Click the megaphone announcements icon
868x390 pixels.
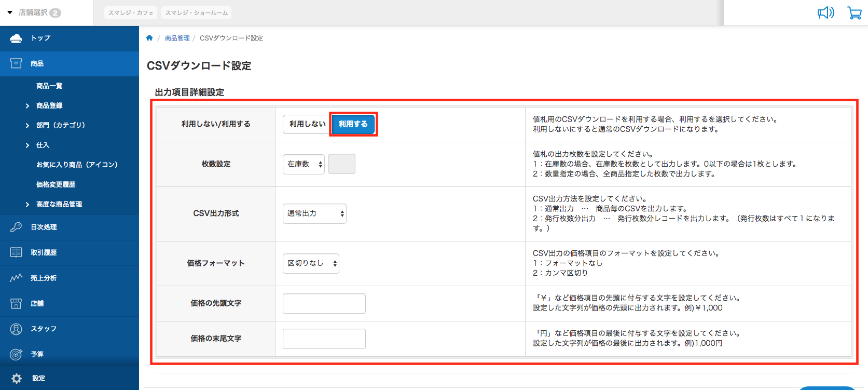(x=825, y=13)
